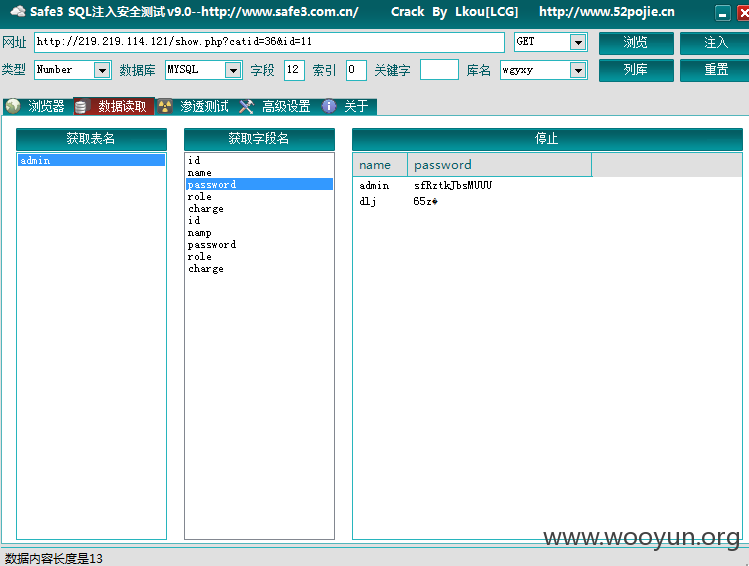Click the 浏览 button

pyautogui.click(x=636, y=43)
